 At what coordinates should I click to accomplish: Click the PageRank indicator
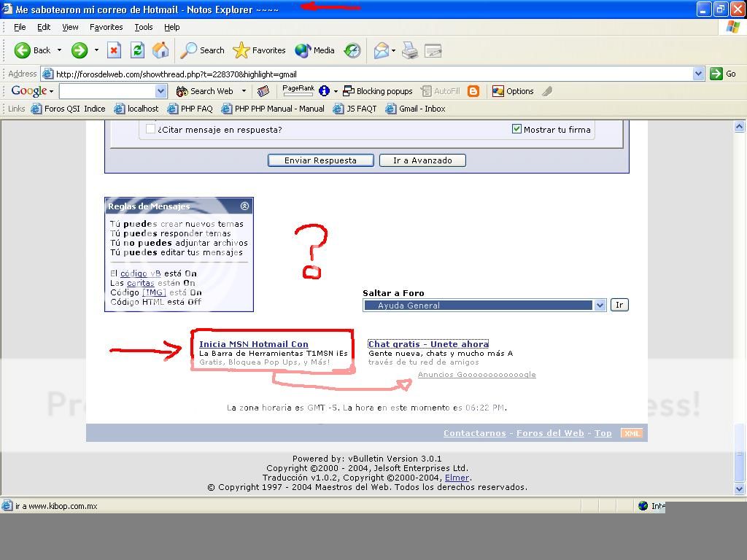pyautogui.click(x=298, y=90)
